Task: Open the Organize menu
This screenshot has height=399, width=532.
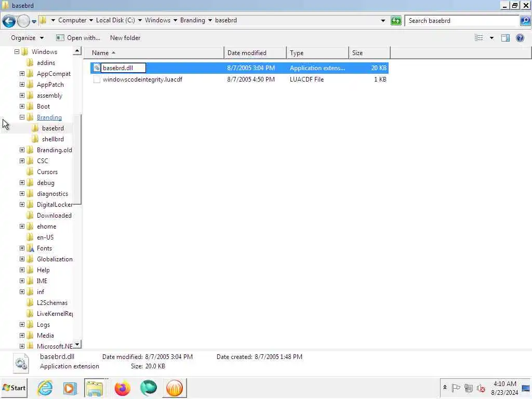Action: pyautogui.click(x=27, y=38)
